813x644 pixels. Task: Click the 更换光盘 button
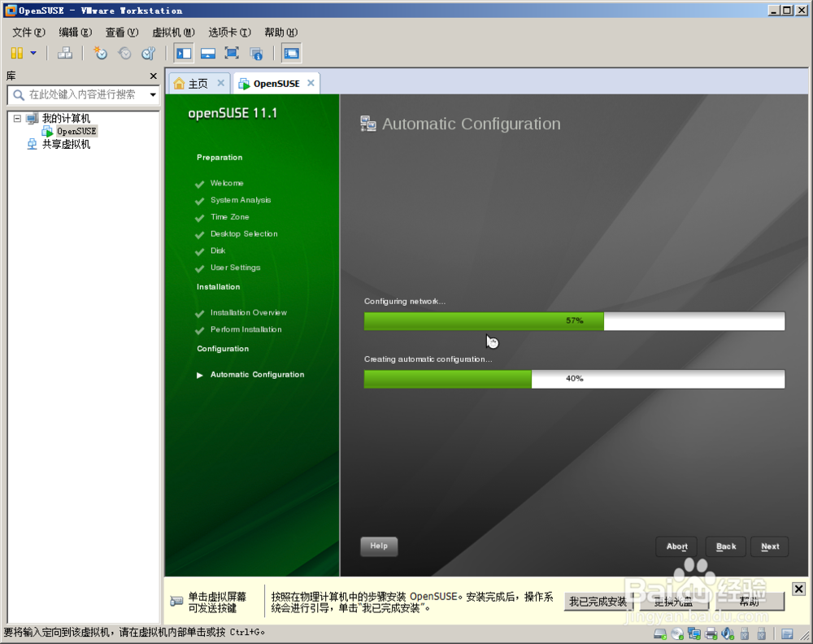tap(673, 602)
